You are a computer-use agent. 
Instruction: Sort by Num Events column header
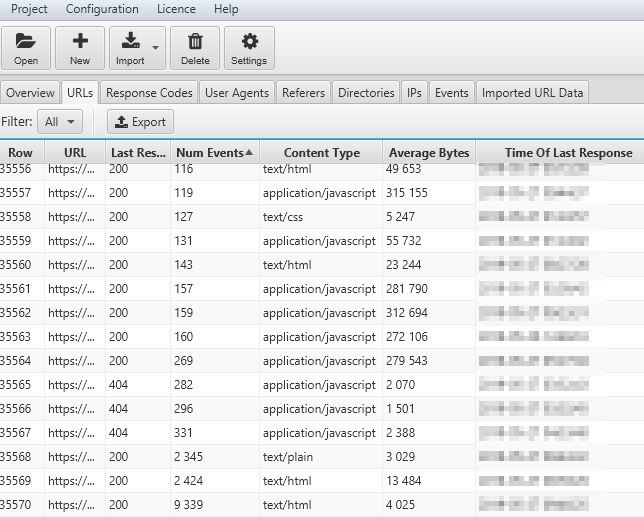pos(214,153)
